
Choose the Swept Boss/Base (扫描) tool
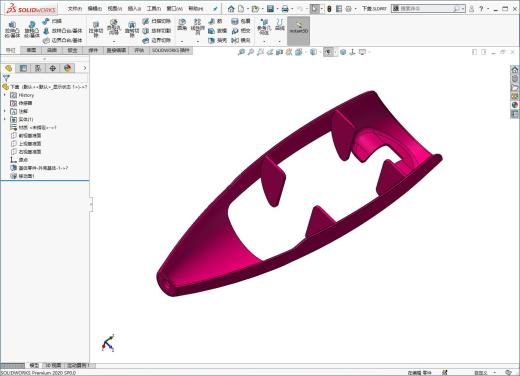(x=52, y=21)
